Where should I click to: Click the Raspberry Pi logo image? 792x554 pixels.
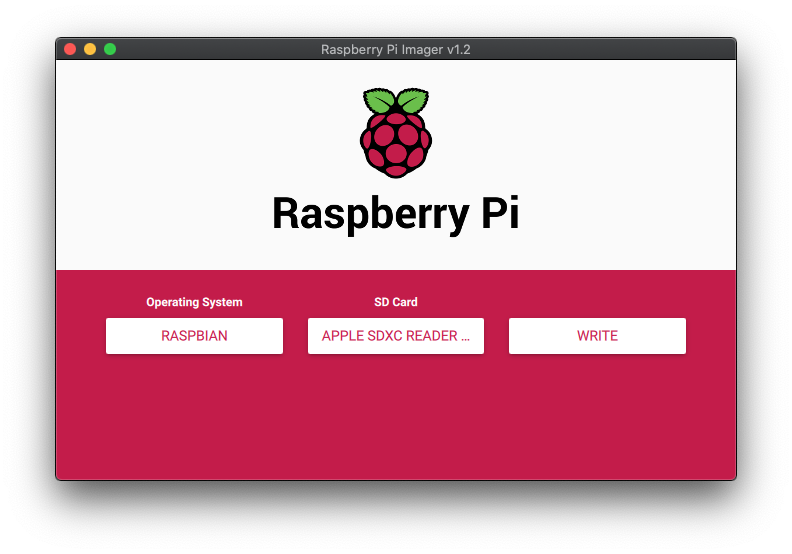(395, 133)
